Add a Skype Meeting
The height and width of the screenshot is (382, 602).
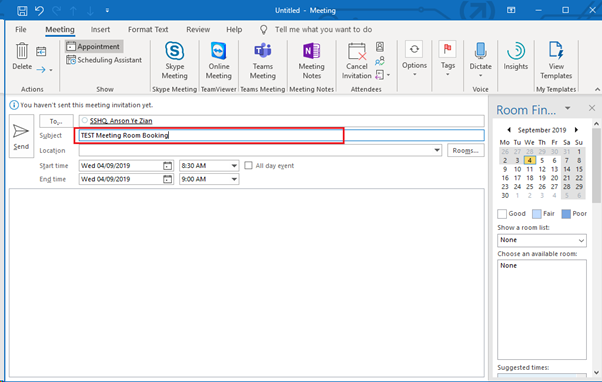(174, 61)
